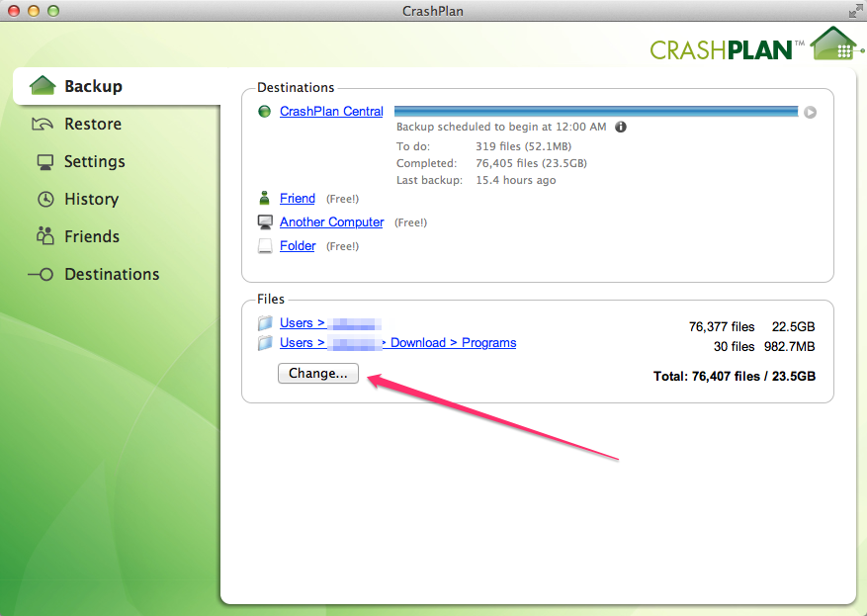This screenshot has width=867, height=616.
Task: Click the Friends people icon
Action: 44,235
